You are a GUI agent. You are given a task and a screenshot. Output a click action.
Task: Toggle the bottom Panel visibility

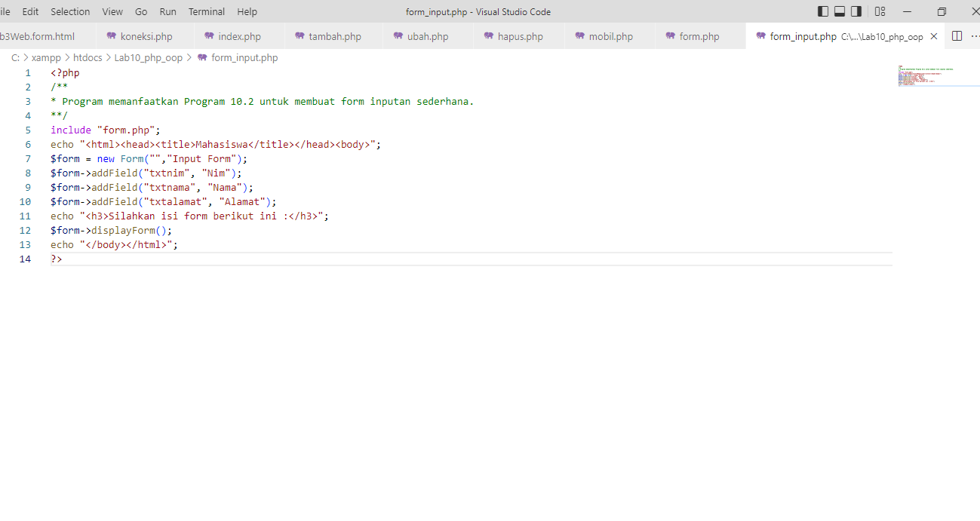click(839, 11)
